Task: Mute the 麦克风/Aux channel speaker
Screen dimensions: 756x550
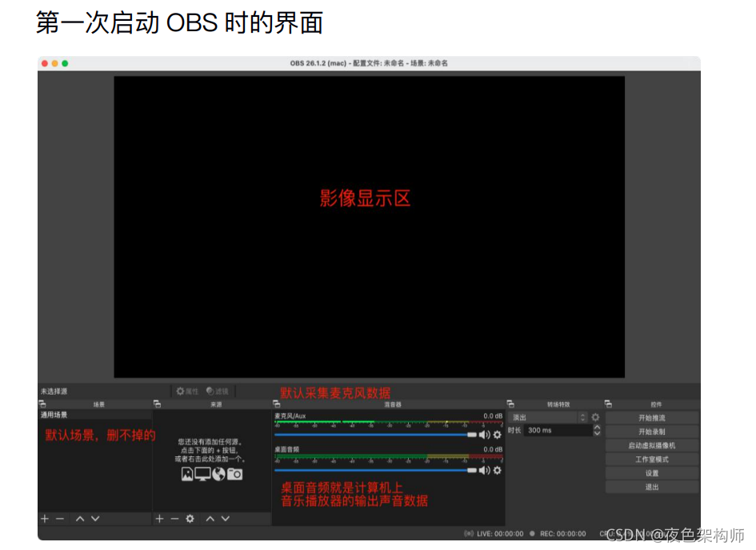Action: point(484,435)
